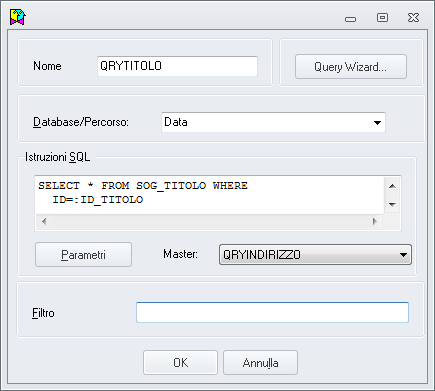Minimize the query dialog window

tap(350, 19)
